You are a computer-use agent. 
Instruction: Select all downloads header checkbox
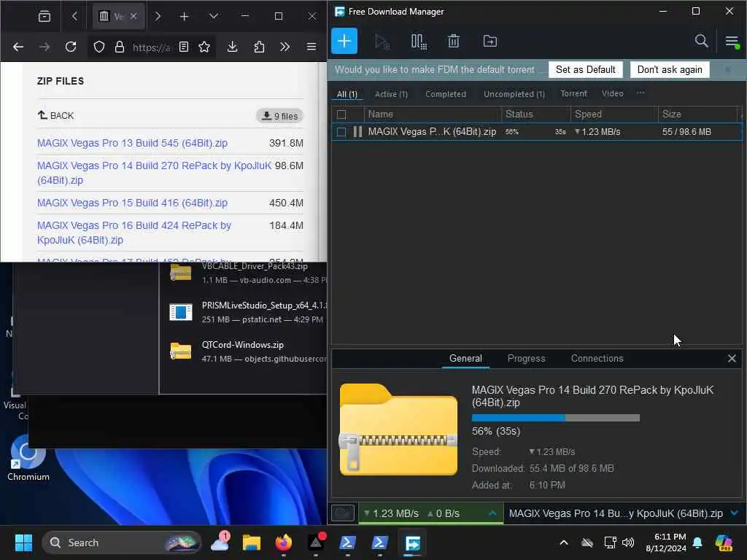click(341, 114)
